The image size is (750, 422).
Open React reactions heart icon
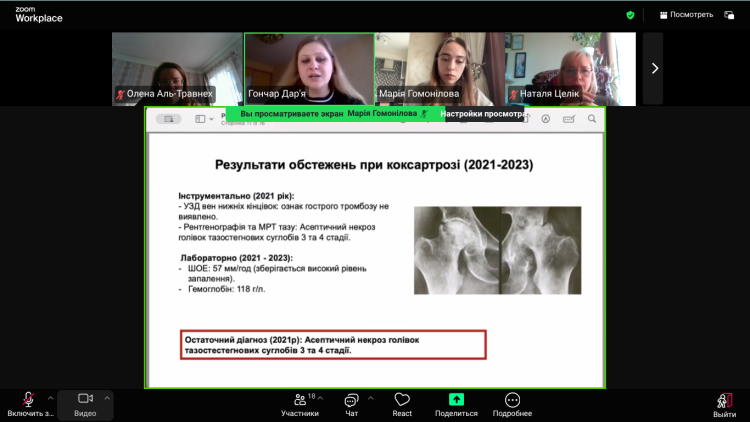[402, 404]
